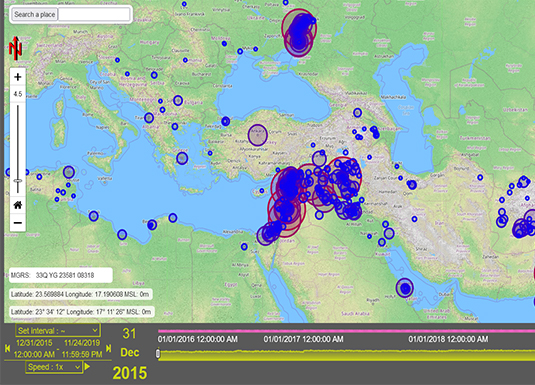Image resolution: width=535 pixels, height=385 pixels.
Task: Click the end date 11/24/2019 label
Action: point(82,343)
